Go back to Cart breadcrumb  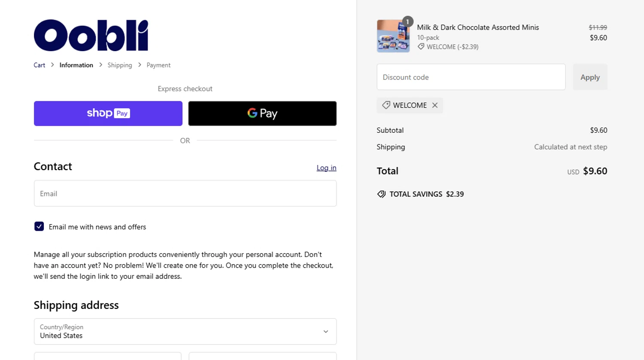coord(39,65)
